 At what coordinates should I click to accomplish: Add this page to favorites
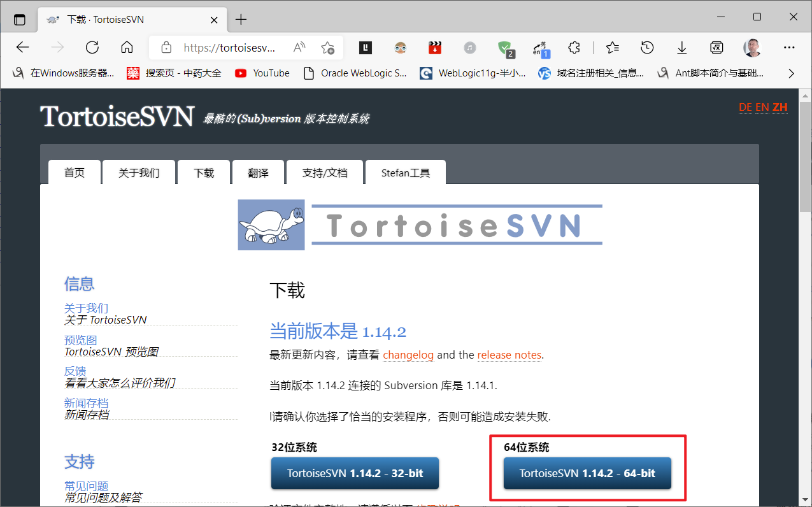pos(328,47)
